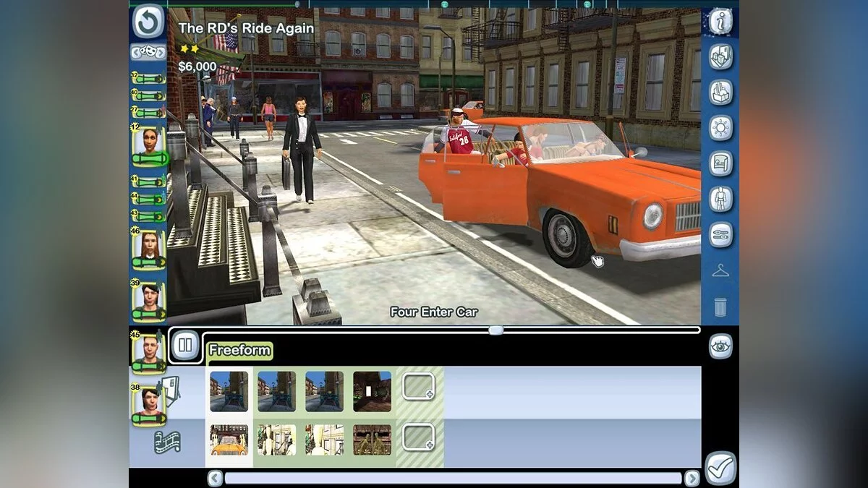
Task: Click the horizontal timeline scrollbar track
Action: 454,478
